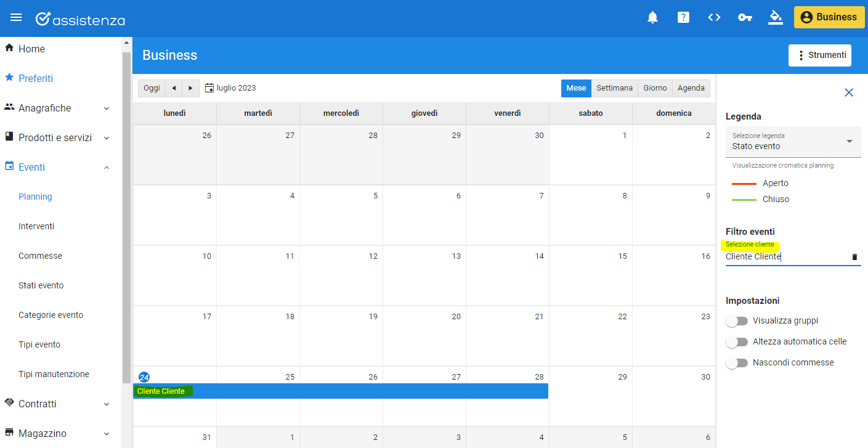
Task: Open the help question mark icon
Action: click(683, 17)
